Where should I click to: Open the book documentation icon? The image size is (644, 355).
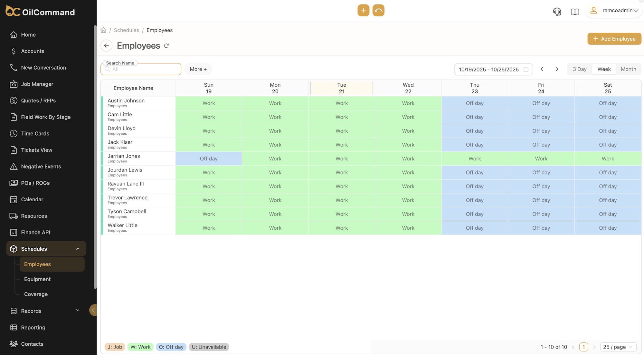click(575, 12)
